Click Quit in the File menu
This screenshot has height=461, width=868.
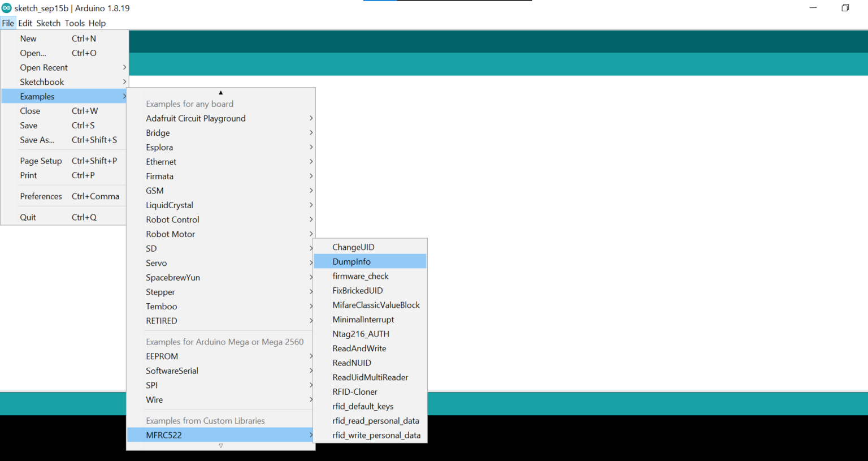click(x=28, y=217)
